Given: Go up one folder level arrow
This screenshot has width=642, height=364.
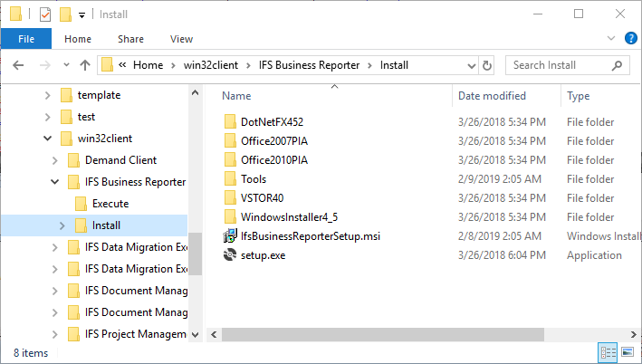Looking at the screenshot, I should tap(85, 65).
